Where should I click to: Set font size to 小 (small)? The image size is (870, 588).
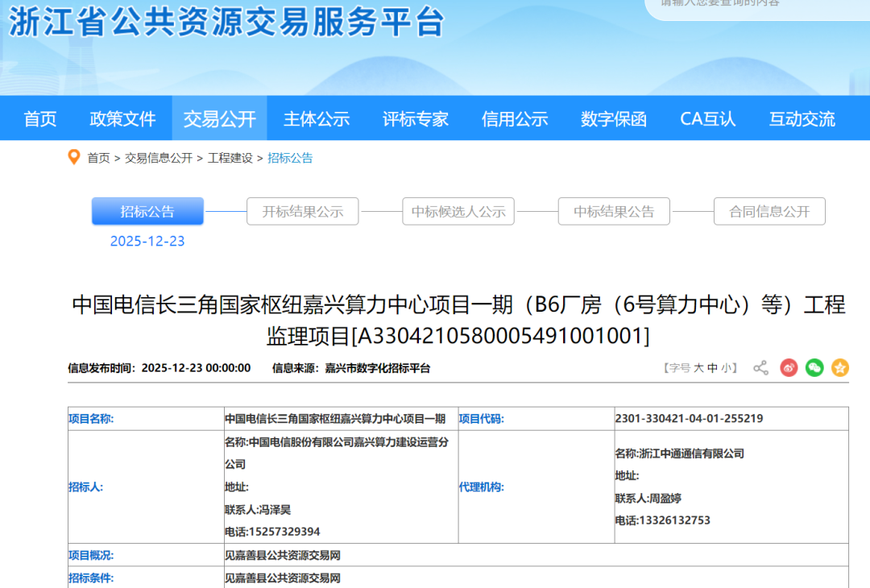[726, 368]
